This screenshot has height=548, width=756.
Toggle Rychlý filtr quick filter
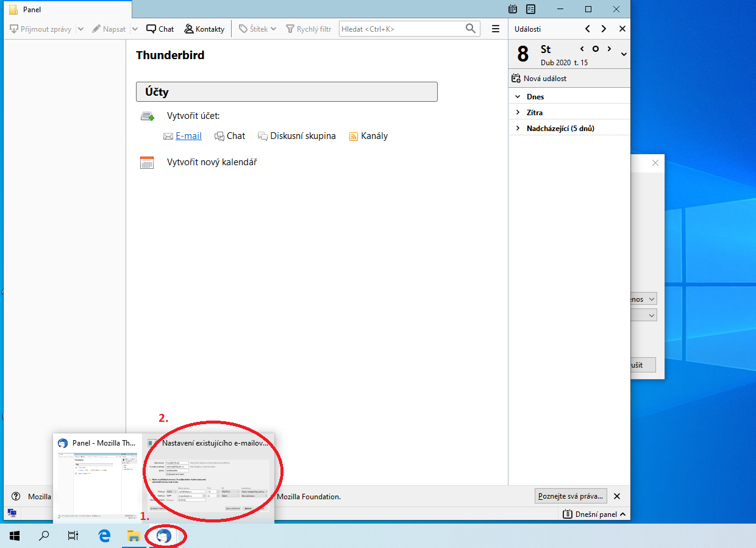(x=308, y=29)
